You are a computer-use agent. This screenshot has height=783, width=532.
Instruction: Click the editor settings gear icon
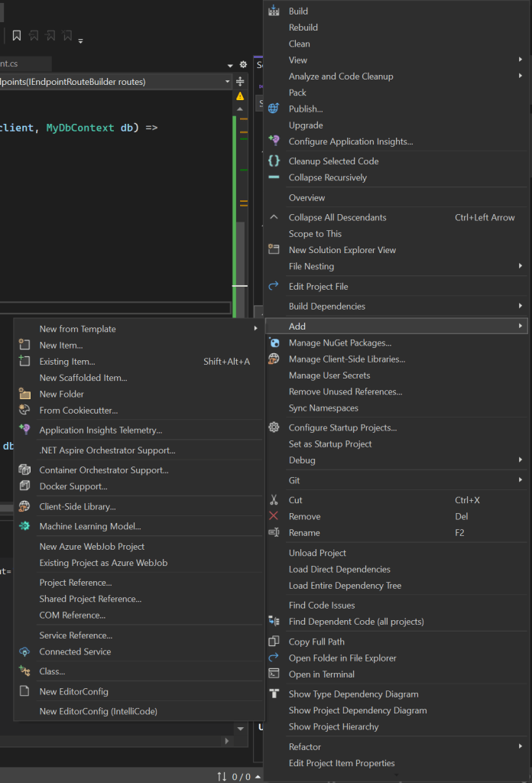point(243,64)
